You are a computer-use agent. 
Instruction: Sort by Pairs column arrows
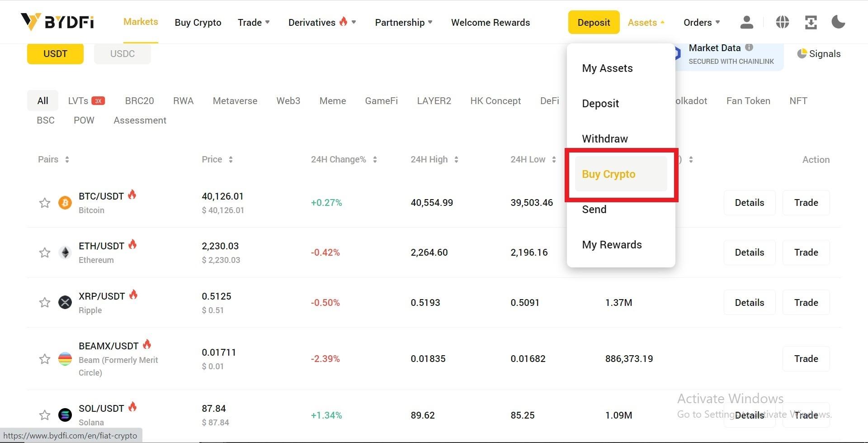pyautogui.click(x=67, y=159)
